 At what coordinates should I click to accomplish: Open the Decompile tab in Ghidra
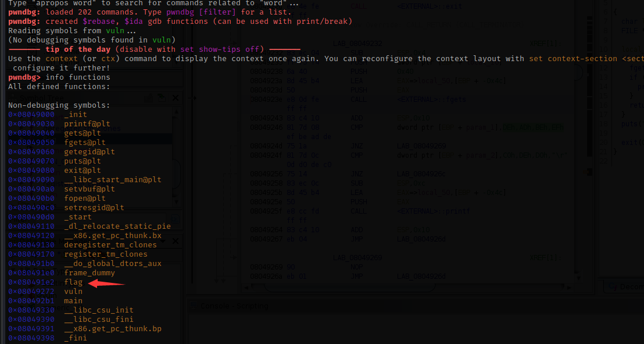point(624,286)
